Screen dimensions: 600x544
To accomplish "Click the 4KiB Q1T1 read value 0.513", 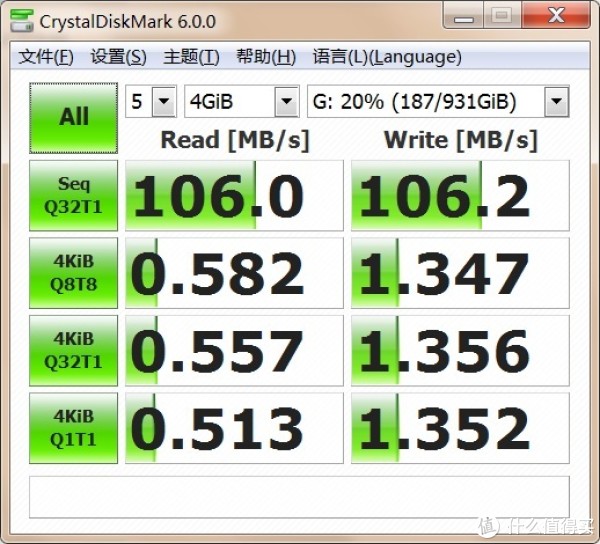I will pos(234,428).
